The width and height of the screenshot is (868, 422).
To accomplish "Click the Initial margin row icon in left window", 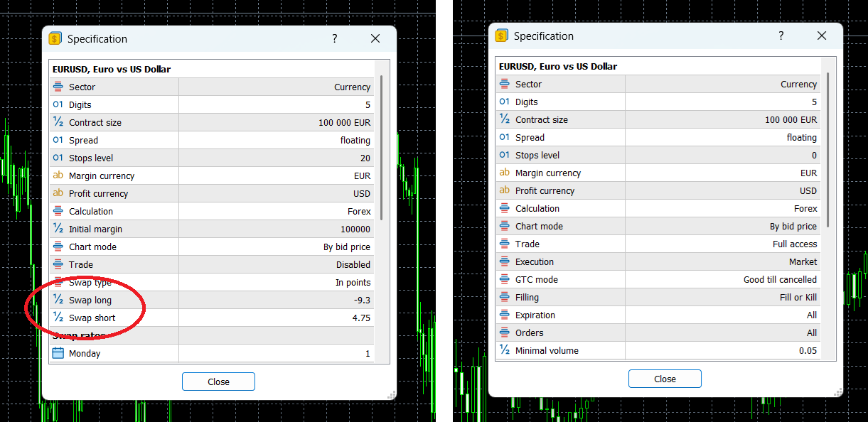I will [x=58, y=229].
